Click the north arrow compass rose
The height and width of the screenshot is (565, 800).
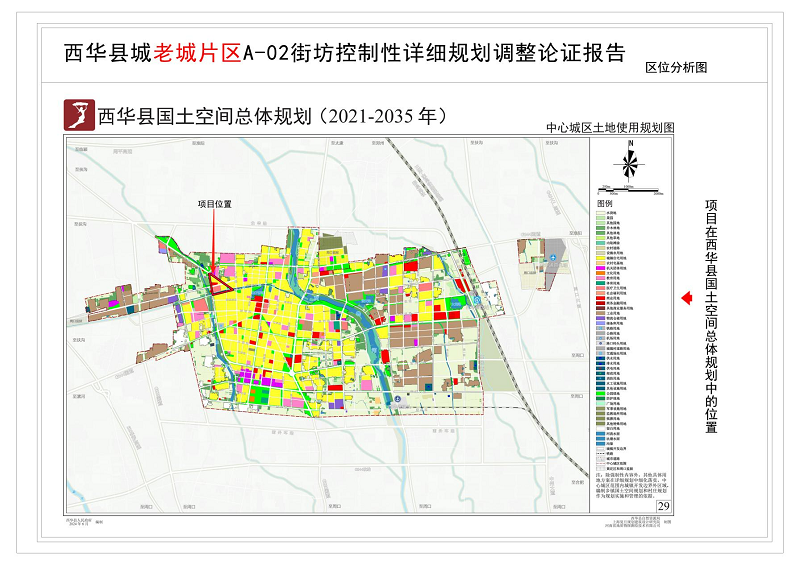pyautogui.click(x=629, y=160)
